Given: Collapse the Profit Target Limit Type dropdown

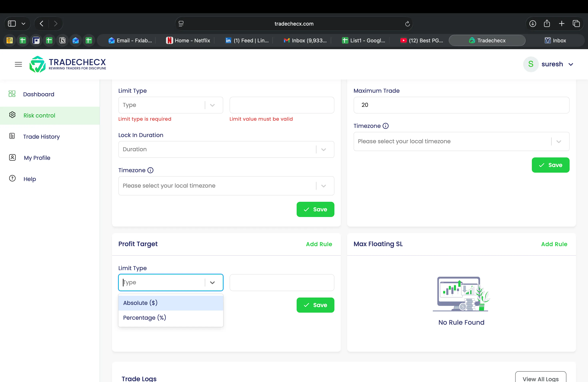Looking at the screenshot, I should (212, 283).
